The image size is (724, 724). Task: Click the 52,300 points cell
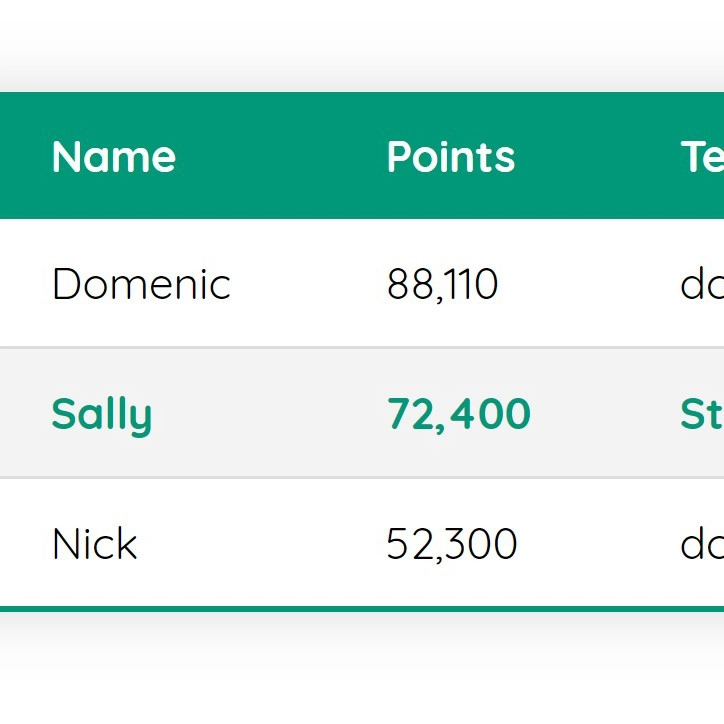[452, 544]
